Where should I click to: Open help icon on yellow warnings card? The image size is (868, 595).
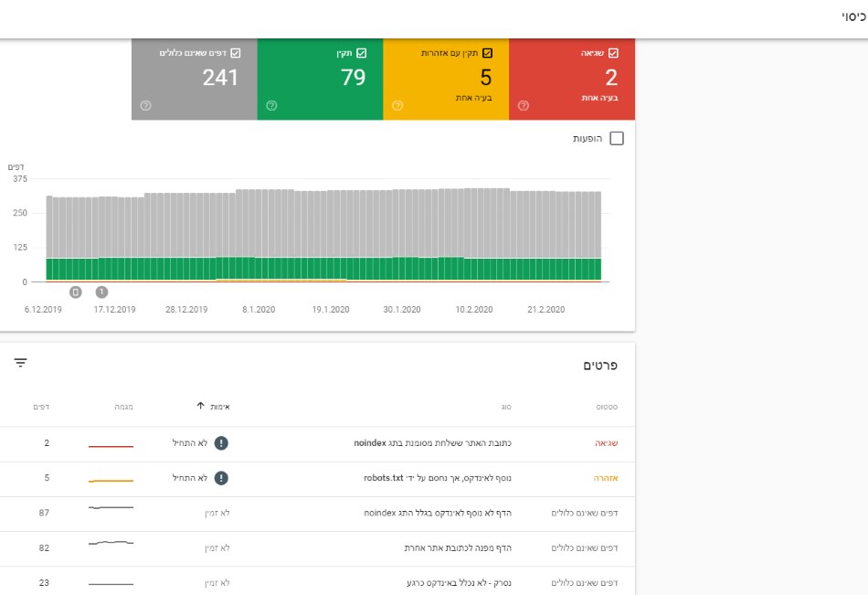pyautogui.click(x=397, y=105)
